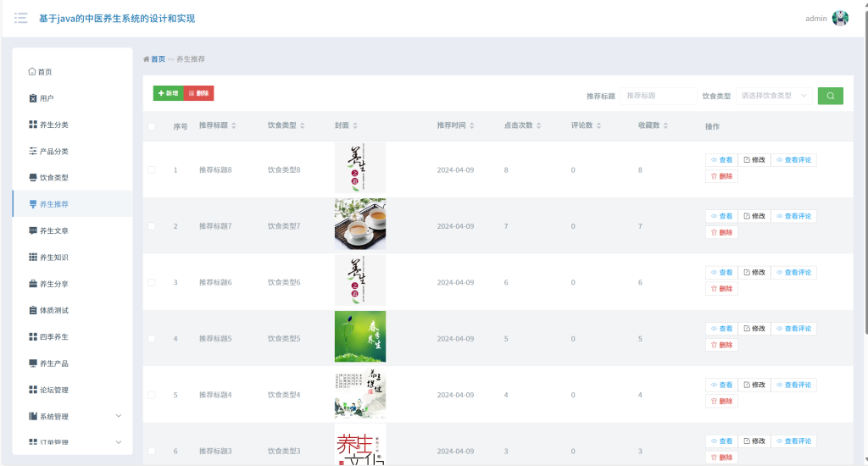The width and height of the screenshot is (868, 466).
Task: Sort by 评论数 column arrows
Action: click(598, 125)
